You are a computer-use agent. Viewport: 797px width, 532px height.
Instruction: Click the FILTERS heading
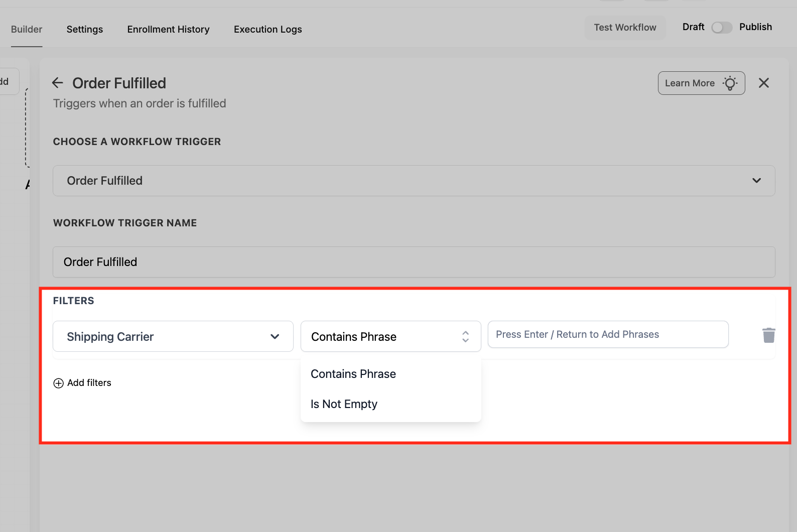pyautogui.click(x=74, y=301)
